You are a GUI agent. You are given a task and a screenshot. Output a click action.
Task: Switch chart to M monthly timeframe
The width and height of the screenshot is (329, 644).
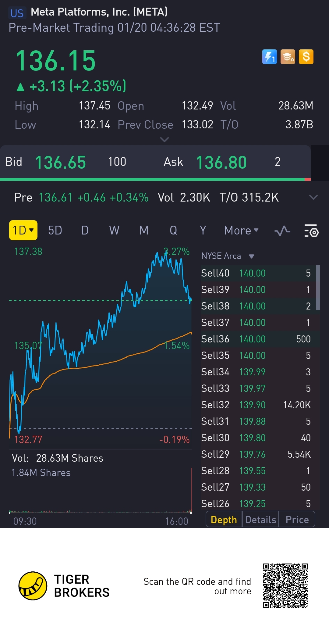(x=144, y=231)
